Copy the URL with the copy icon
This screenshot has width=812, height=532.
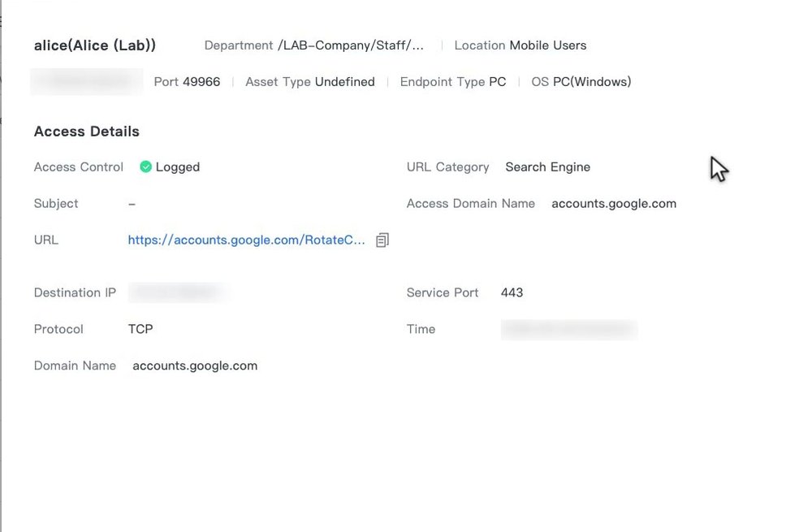point(382,240)
